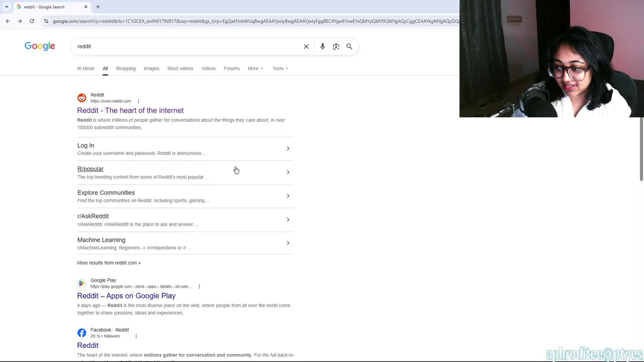Open 'Reddit – Apps on Google Play' link
The width and height of the screenshot is (644, 362).
126,296
